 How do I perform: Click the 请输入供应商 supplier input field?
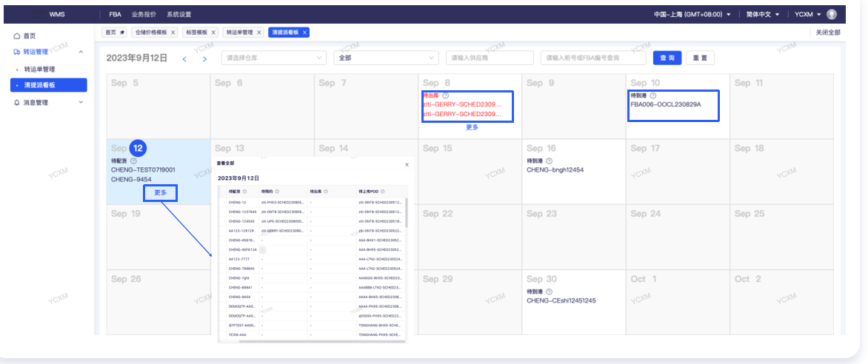point(488,58)
